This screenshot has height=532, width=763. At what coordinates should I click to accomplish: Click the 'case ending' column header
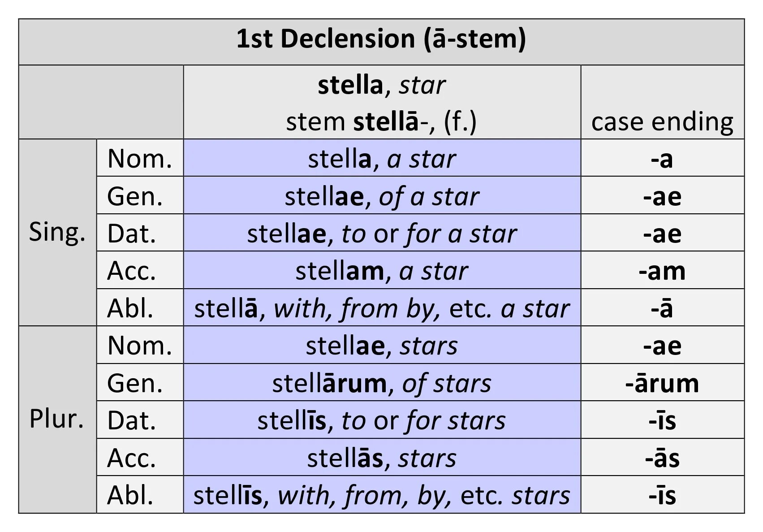click(x=662, y=121)
